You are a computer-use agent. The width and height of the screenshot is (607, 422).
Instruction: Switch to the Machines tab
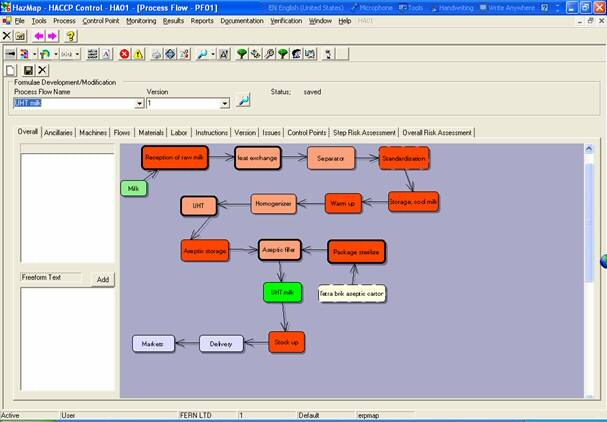pos(93,132)
